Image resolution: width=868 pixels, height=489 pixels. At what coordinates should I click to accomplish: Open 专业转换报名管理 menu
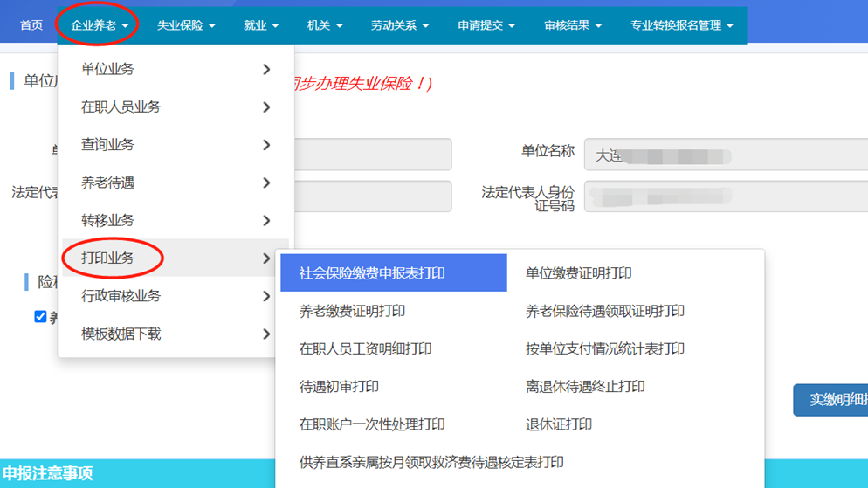click(x=681, y=25)
